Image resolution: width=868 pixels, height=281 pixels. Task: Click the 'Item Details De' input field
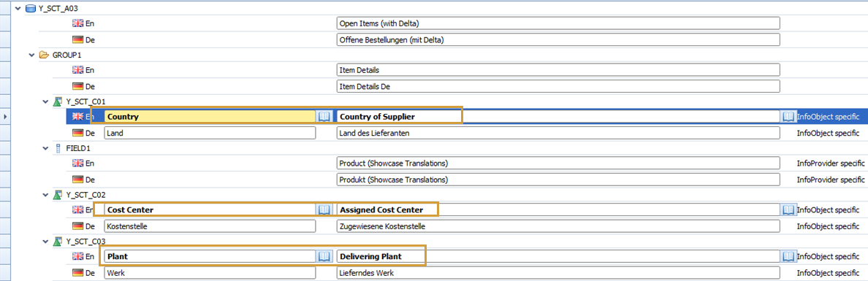(x=558, y=86)
